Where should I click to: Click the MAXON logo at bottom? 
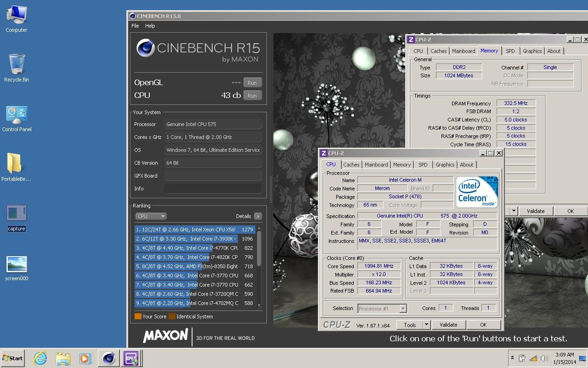coord(165,336)
